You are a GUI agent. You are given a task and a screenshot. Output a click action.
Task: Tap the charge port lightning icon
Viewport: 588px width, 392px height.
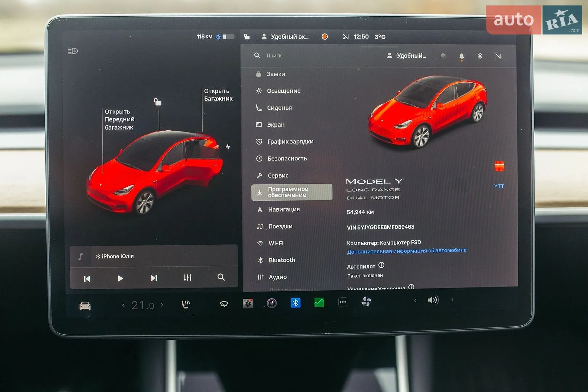pyautogui.click(x=228, y=147)
